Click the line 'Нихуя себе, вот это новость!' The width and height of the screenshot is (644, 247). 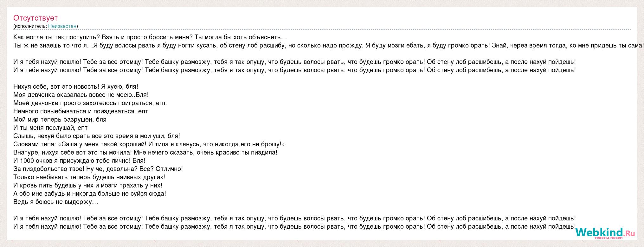[76, 87]
